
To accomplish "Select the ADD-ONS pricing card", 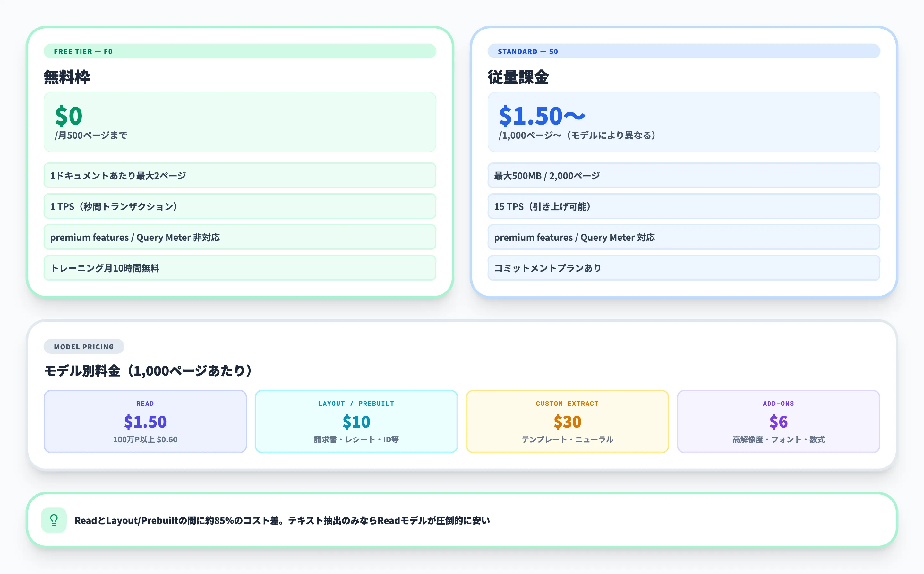I will pyautogui.click(x=778, y=421).
